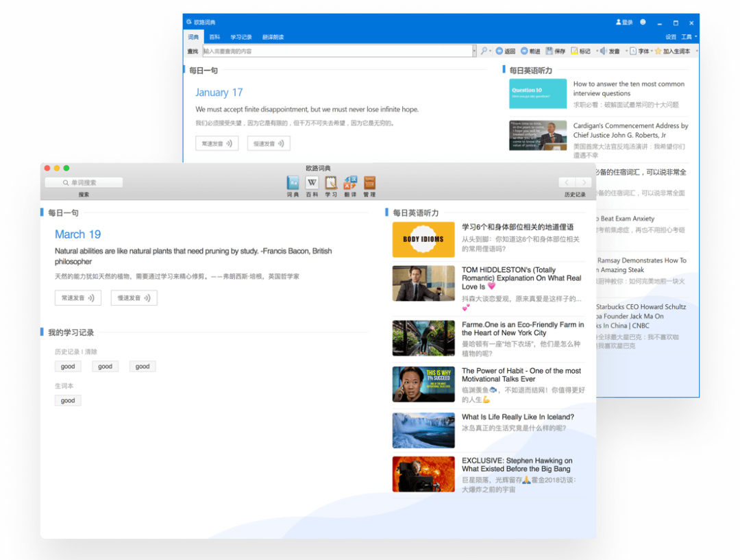Image resolution: width=740 pixels, height=560 pixels.
Task: Open Cardigan's Commencement Address thumbnail
Action: (x=538, y=136)
